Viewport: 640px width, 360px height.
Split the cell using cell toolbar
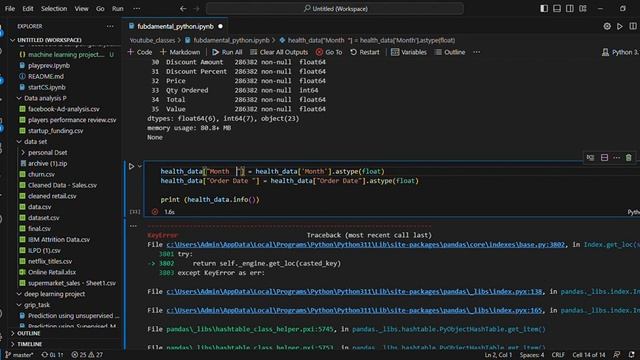click(604, 158)
